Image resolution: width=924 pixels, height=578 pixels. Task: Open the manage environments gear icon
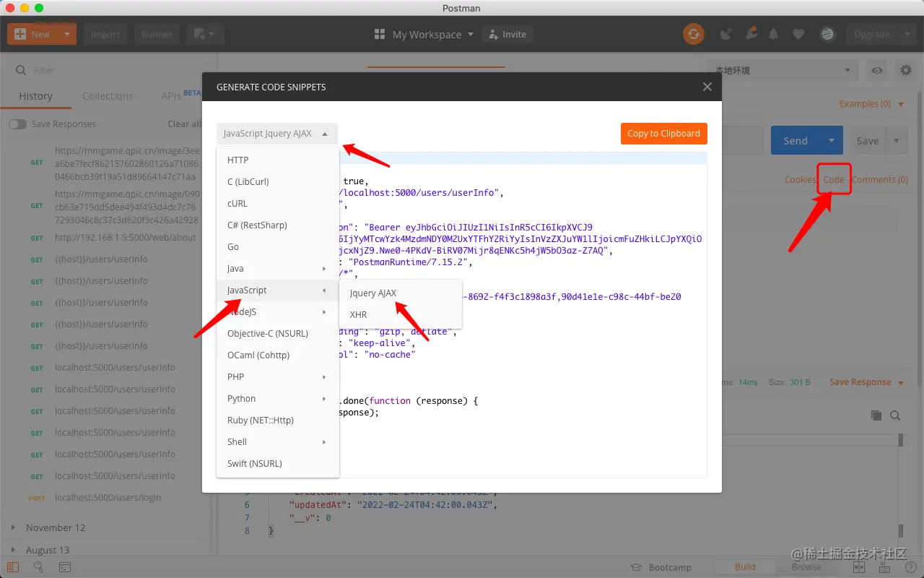[x=905, y=70]
